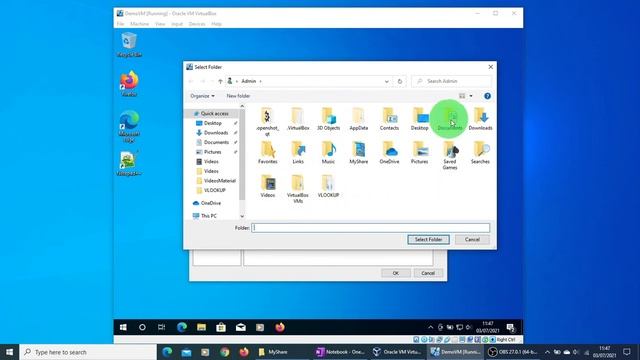Click the refresh button beside address bar

pos(400,81)
